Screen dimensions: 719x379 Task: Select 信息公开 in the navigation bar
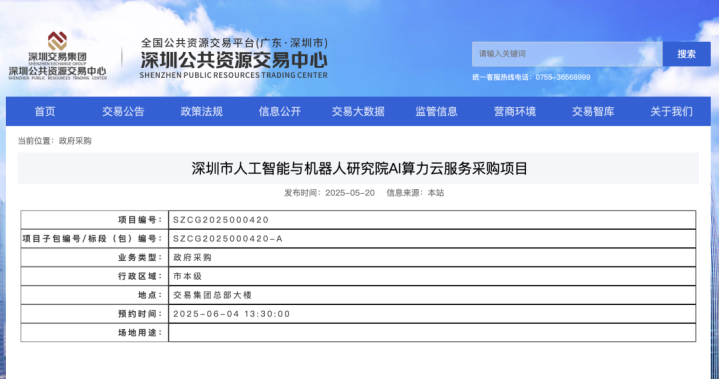(280, 111)
